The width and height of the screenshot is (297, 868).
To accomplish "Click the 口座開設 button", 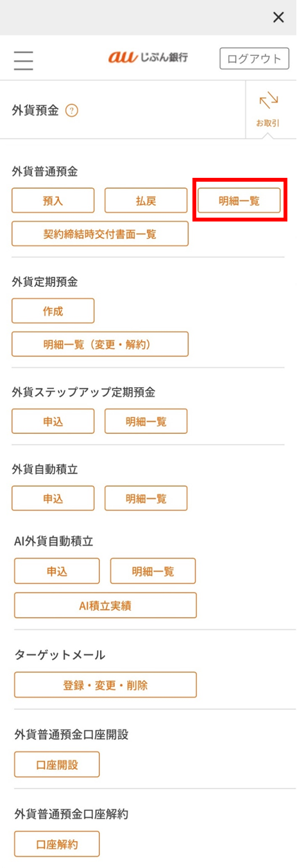I will pyautogui.click(x=57, y=765).
